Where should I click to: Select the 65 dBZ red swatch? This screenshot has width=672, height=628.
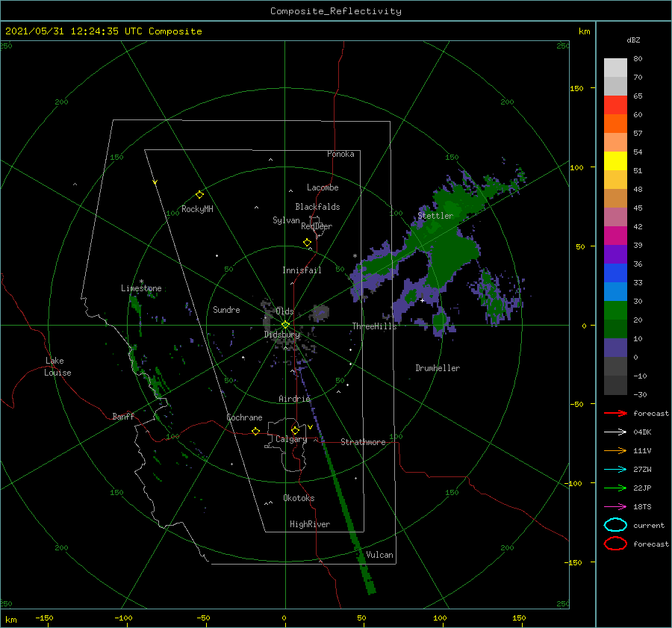pyautogui.click(x=615, y=105)
